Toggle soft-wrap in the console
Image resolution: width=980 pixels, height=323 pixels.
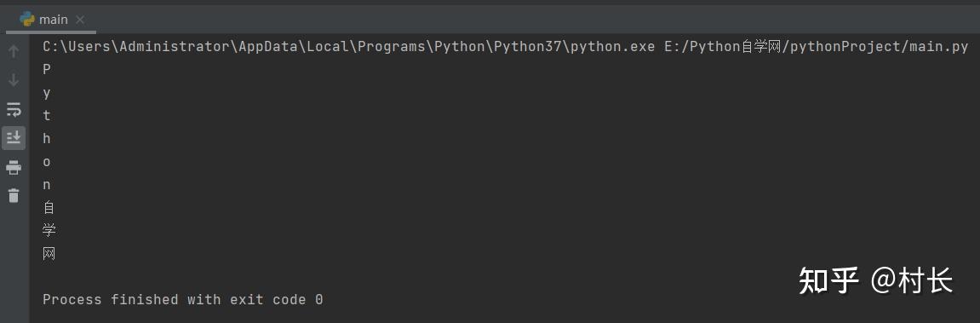click(14, 110)
